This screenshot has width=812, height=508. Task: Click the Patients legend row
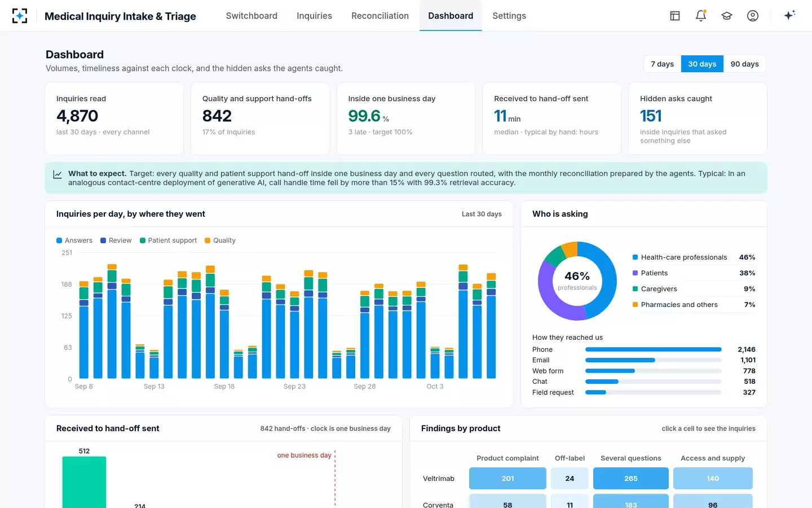[694, 273]
